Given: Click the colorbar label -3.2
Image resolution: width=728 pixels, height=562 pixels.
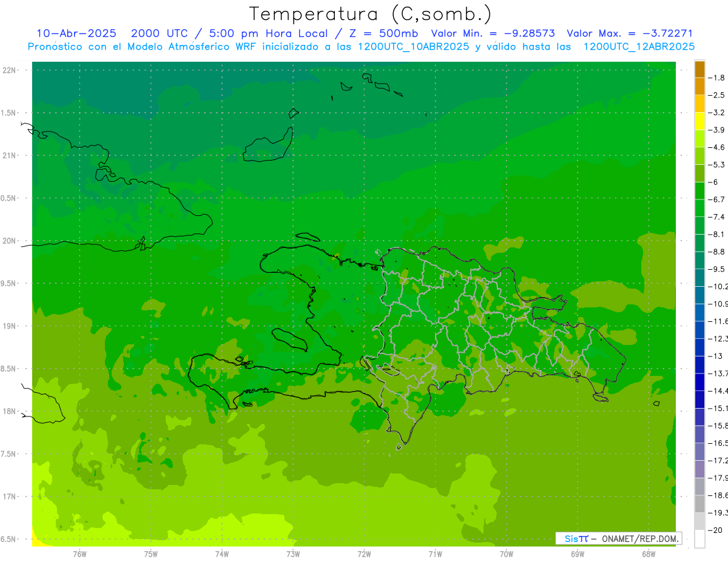Looking at the screenshot, I should [x=716, y=113].
